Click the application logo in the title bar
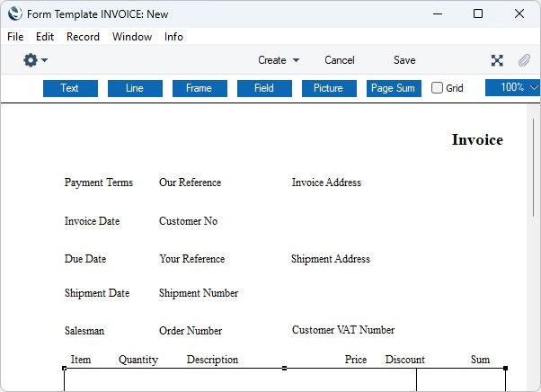The image size is (541, 392). point(15,13)
